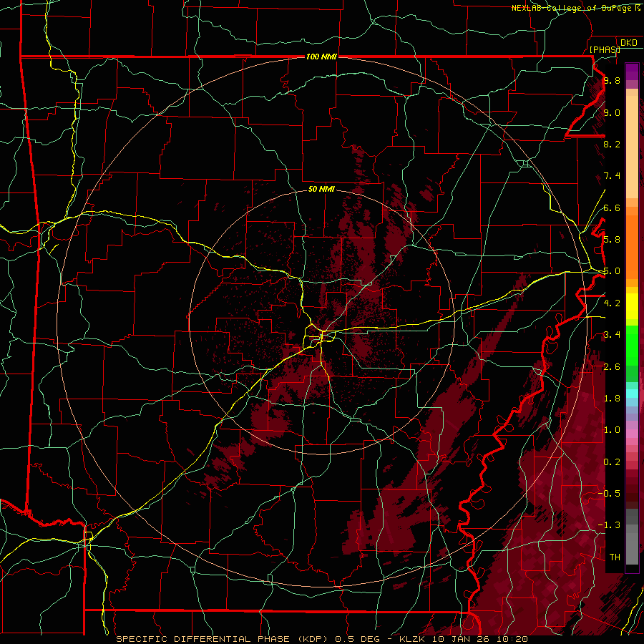Screen dimensions: 644x644
Task: Select the 9.8 scale value
Action: pos(612,80)
